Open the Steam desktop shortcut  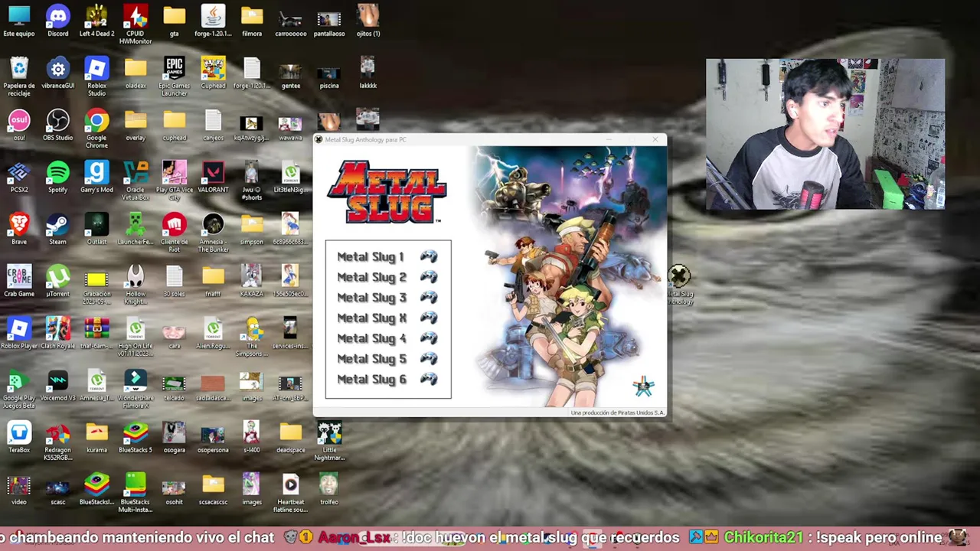tap(57, 229)
